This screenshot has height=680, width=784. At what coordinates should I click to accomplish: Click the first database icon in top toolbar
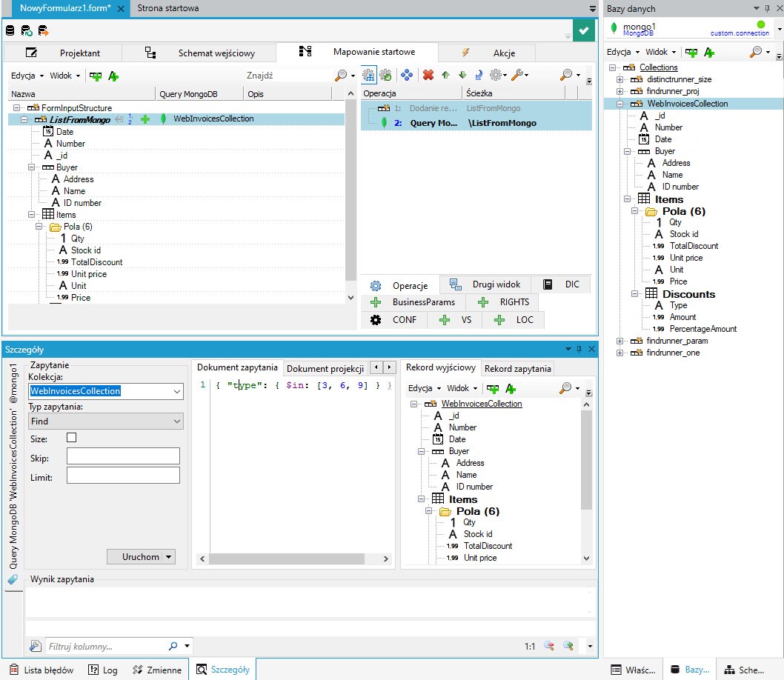(10, 31)
